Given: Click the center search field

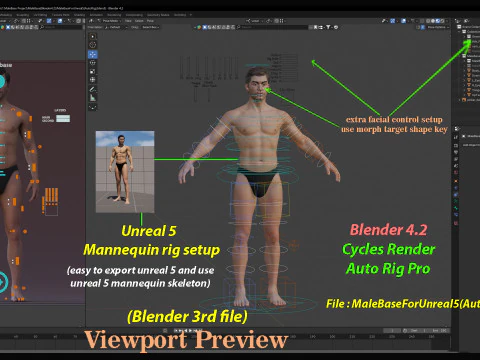Looking at the screenshot, I should click(x=273, y=27).
